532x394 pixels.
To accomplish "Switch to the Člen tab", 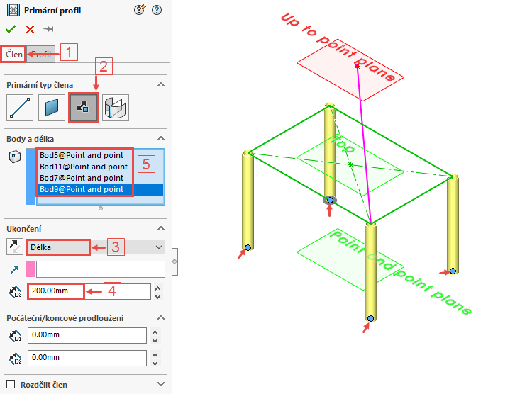I will pos(14,55).
